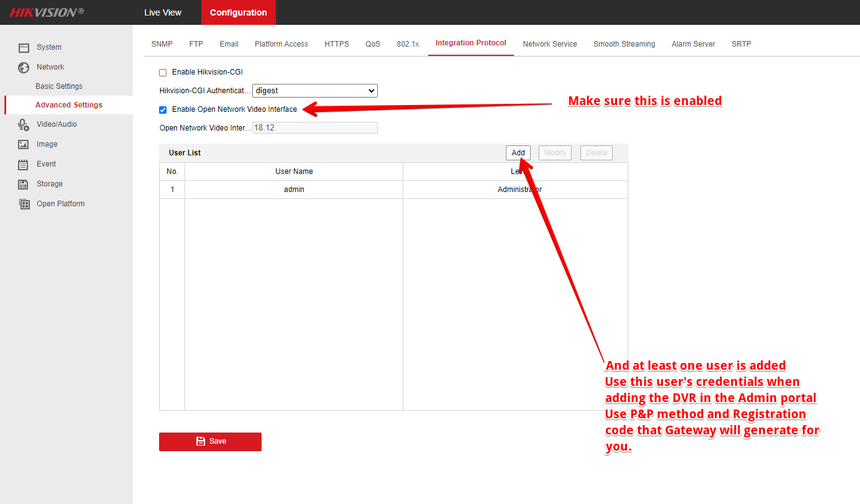860x504 pixels.
Task: Click the User List heading
Action: pos(185,153)
